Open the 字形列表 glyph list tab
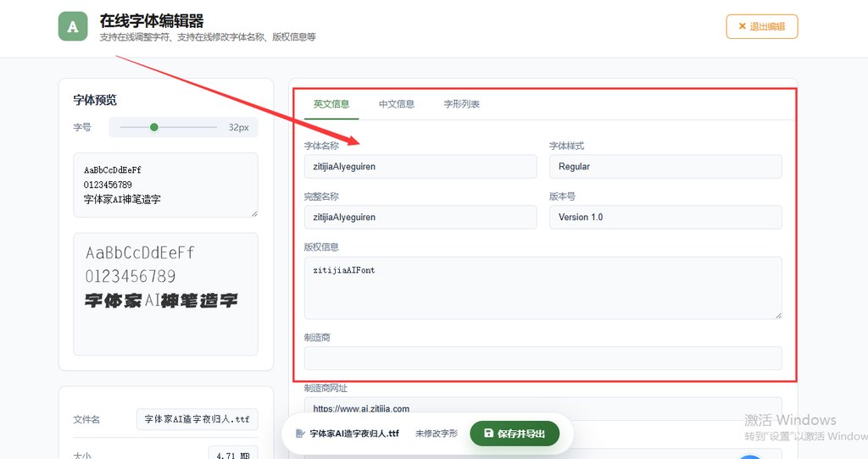The image size is (868, 459). (x=461, y=104)
